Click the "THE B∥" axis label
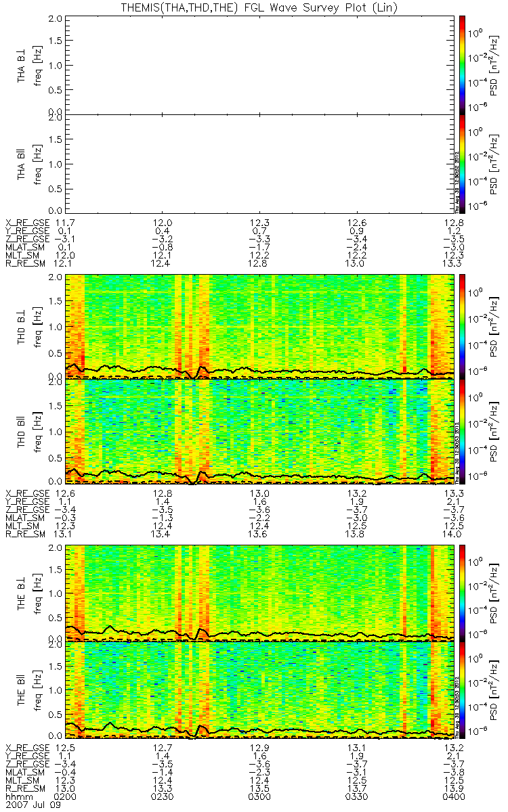This screenshot has height=812, width=508. point(22,690)
